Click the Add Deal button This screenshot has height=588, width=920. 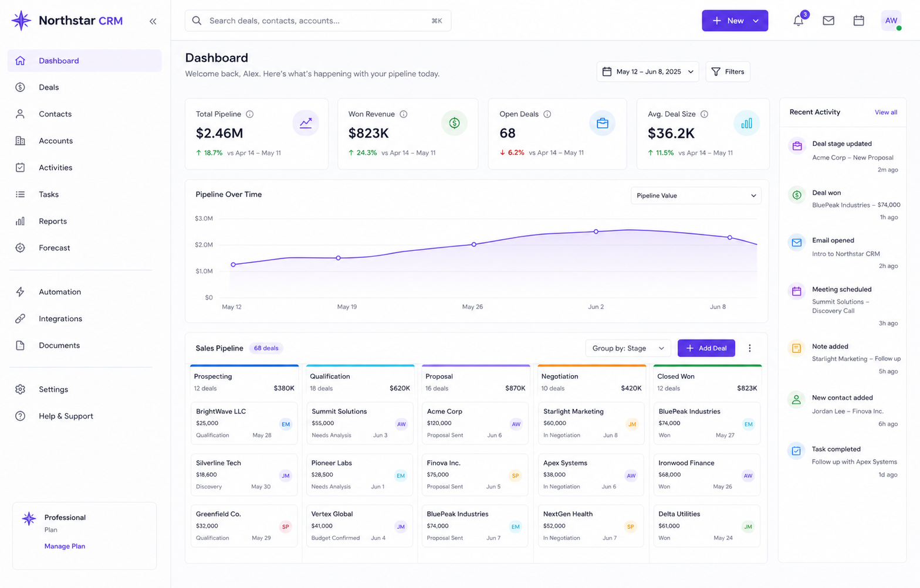point(706,348)
